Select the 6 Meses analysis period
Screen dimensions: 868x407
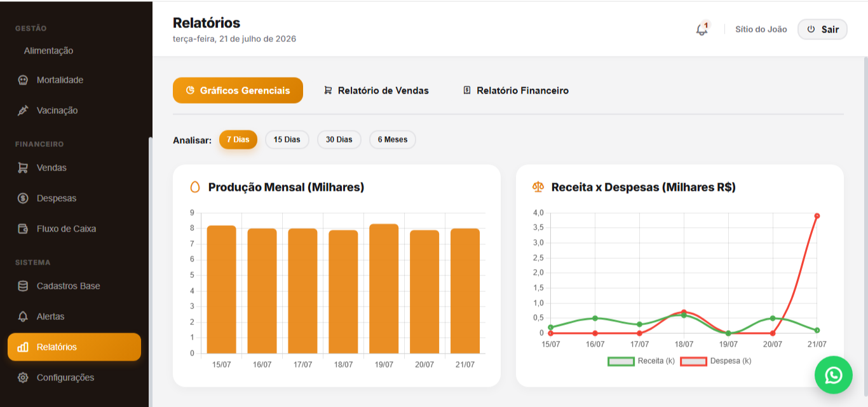click(393, 139)
